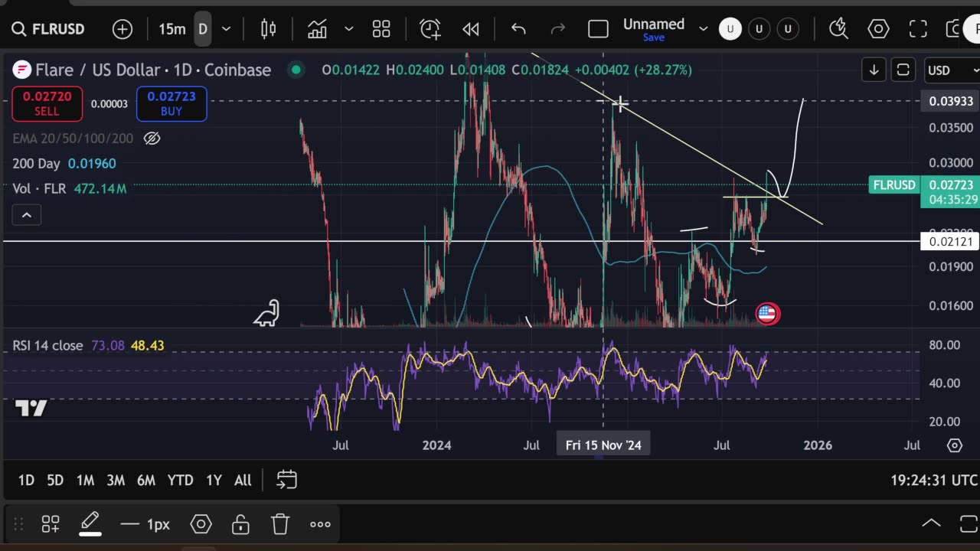Select the white-filled U avatar

click(x=730, y=29)
